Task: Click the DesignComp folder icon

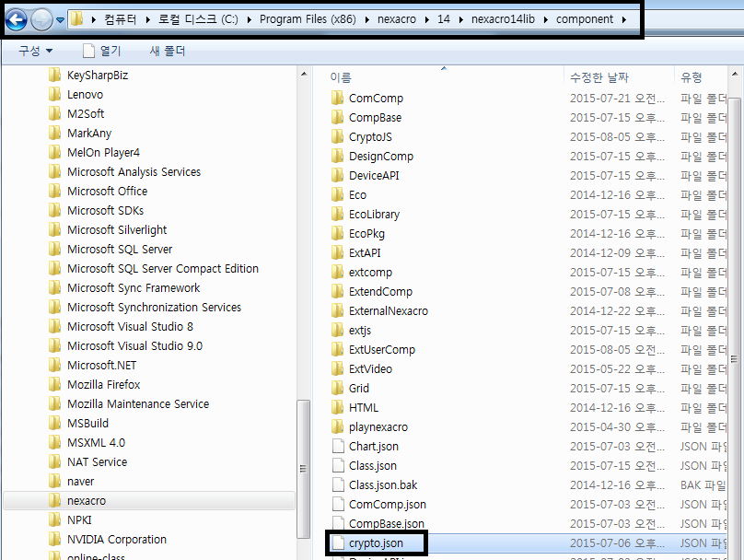Action: point(337,157)
